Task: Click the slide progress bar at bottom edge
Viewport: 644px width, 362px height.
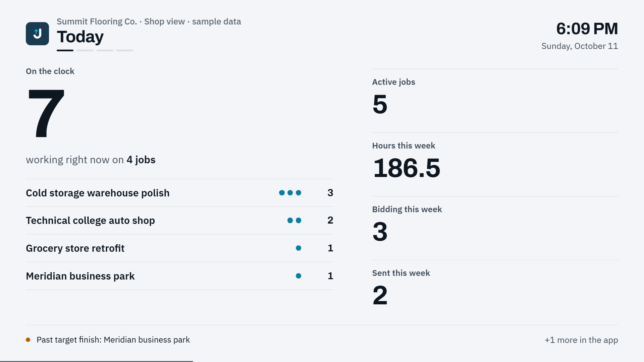Action: (97, 361)
